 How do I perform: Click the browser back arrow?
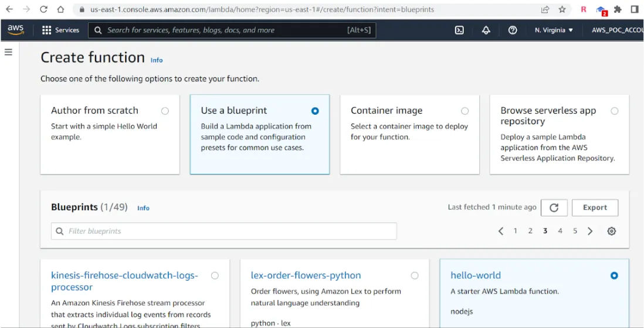[9, 9]
